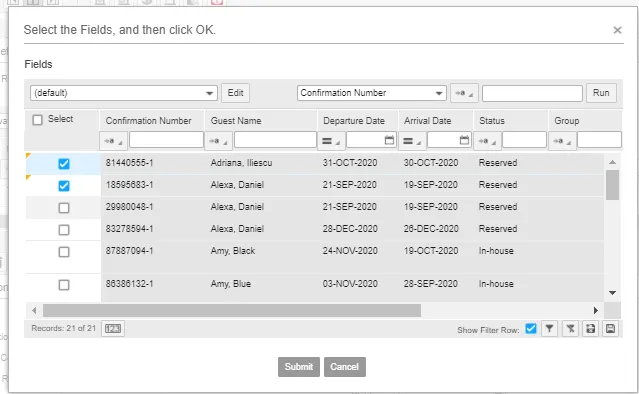Viewport: 639px width, 394px height.
Task: Check row 87887094-1 Amy, Black
Action: (x=64, y=252)
